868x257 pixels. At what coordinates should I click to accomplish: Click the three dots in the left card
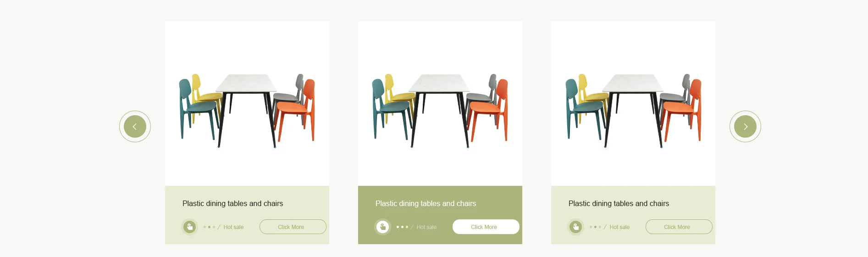pyautogui.click(x=209, y=227)
